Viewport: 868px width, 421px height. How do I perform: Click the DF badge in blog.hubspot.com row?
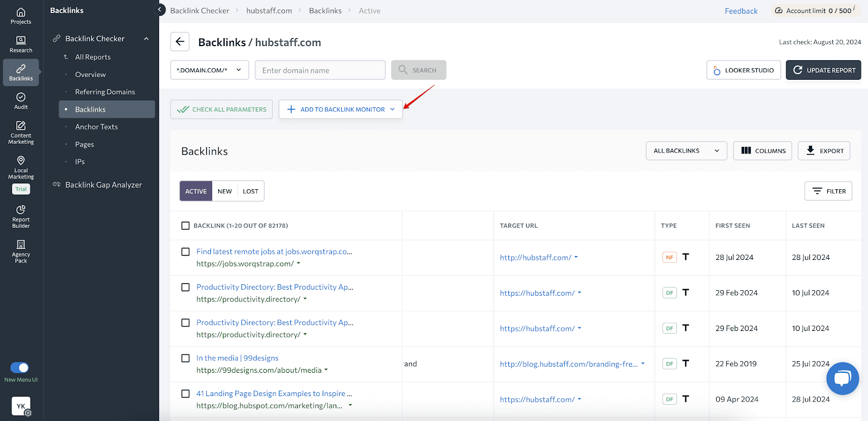point(669,399)
